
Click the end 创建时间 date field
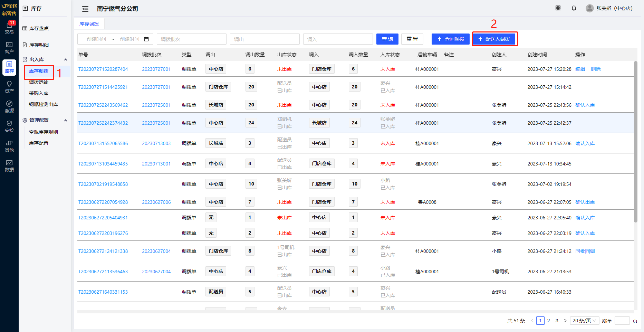(129, 39)
